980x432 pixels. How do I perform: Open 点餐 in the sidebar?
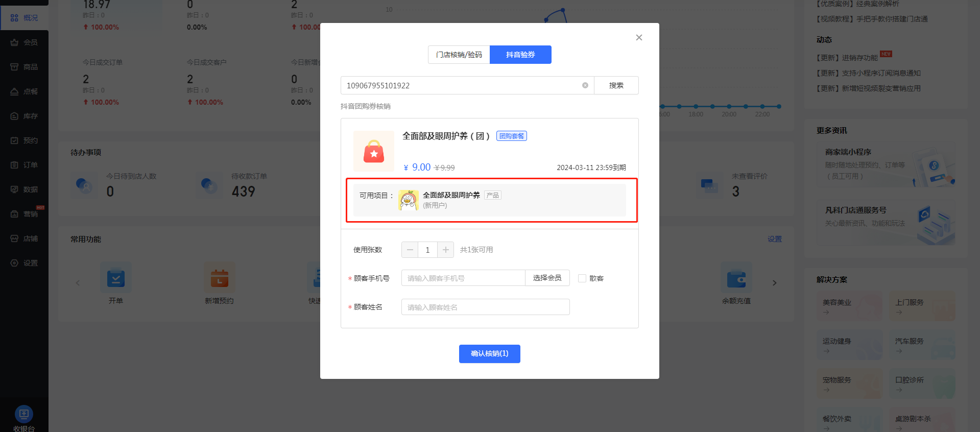pyautogui.click(x=24, y=91)
